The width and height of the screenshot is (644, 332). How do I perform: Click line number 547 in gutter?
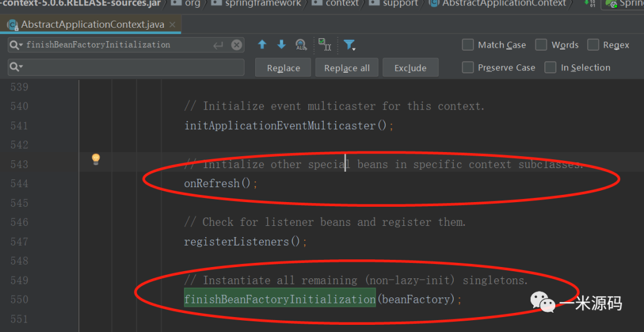[x=19, y=241]
